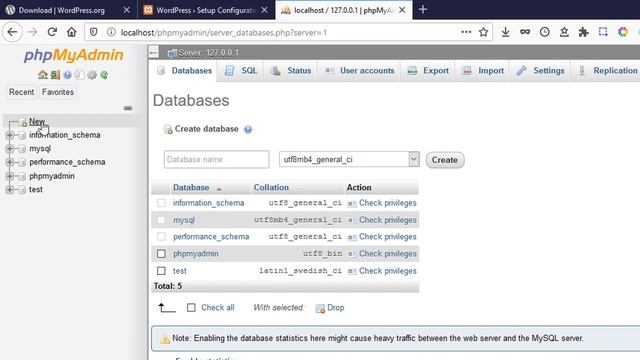This screenshot has height=360, width=640.
Task: Click privileges icon in mysql row
Action: pyautogui.click(x=352, y=220)
